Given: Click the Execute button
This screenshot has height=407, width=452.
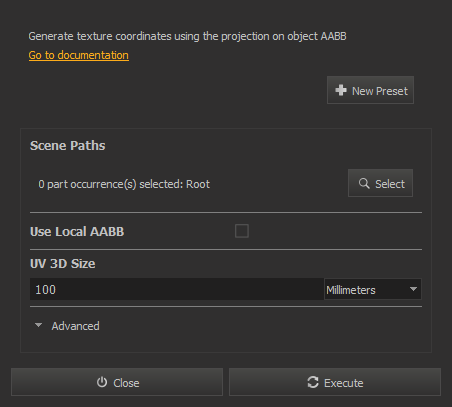Looking at the screenshot, I should coord(335,382).
